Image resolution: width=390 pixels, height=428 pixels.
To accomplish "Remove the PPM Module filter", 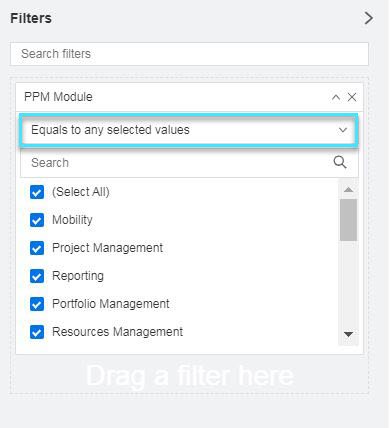I will click(352, 97).
